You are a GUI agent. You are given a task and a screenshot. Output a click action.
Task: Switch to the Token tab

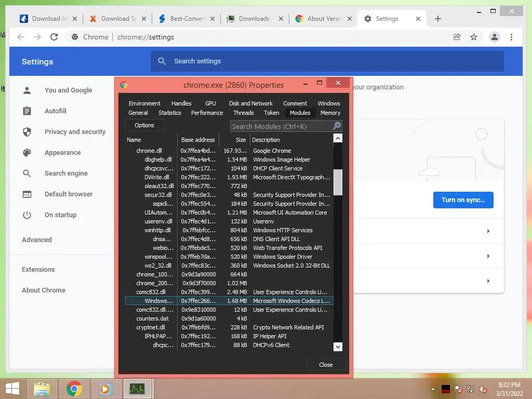tap(271, 113)
